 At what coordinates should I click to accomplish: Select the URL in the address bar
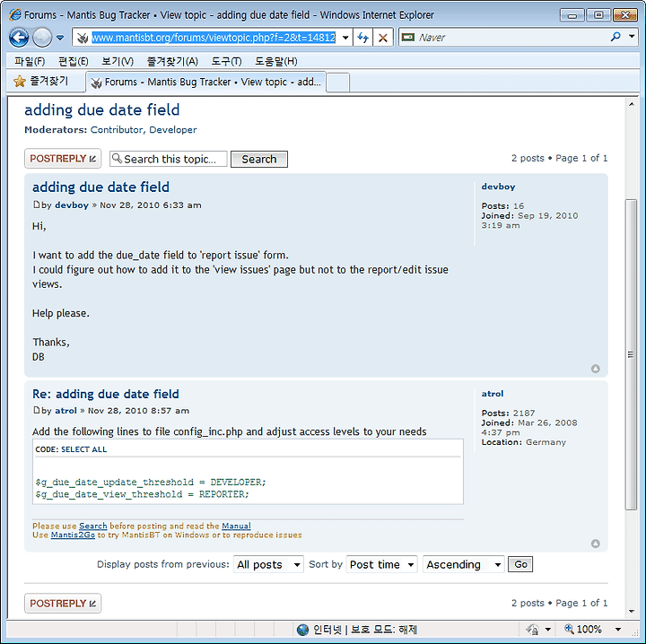tap(214, 38)
